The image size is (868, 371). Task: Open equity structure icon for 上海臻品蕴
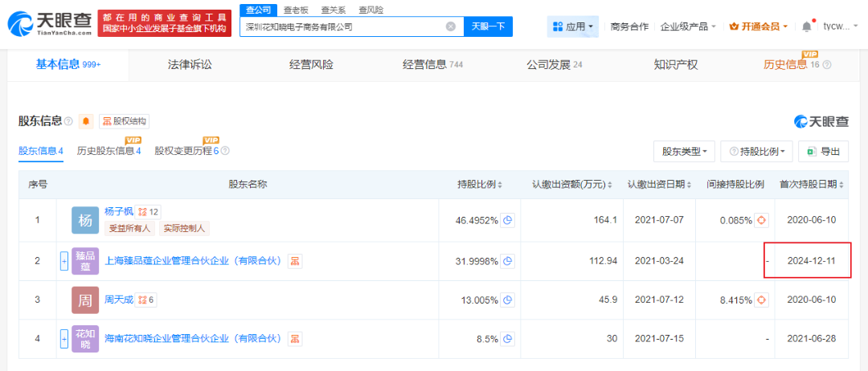tap(295, 261)
